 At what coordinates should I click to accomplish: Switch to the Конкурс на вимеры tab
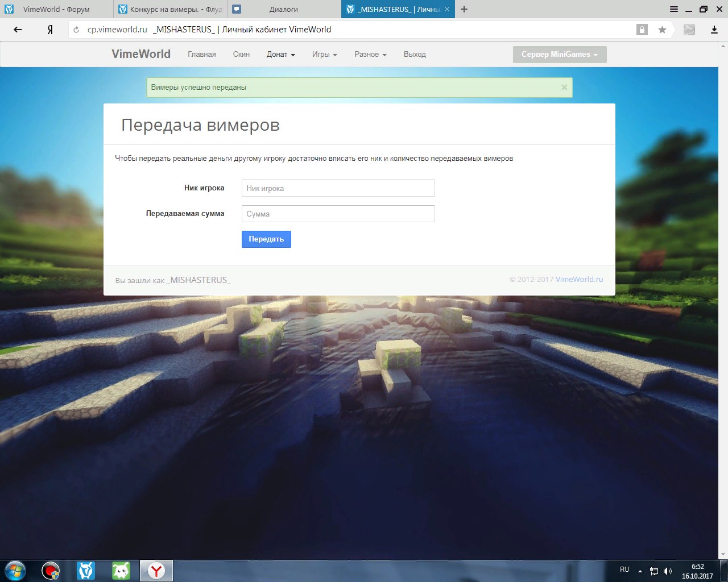pyautogui.click(x=171, y=9)
